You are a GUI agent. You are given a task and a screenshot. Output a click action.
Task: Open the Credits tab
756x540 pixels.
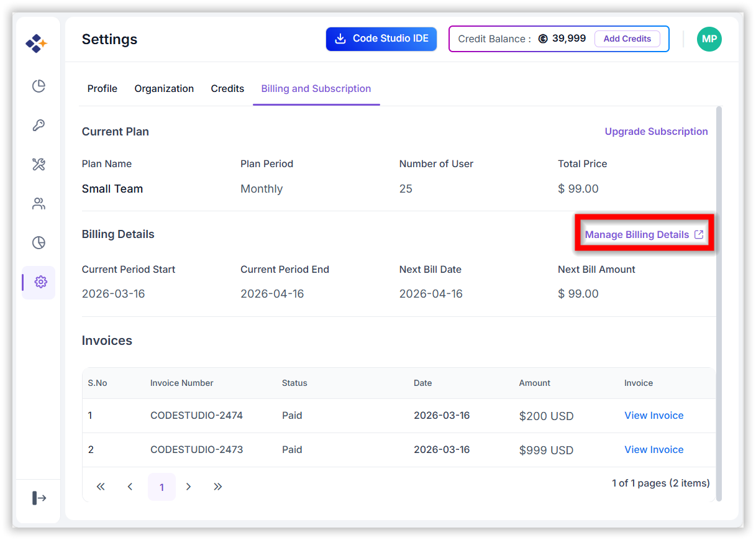tap(227, 89)
